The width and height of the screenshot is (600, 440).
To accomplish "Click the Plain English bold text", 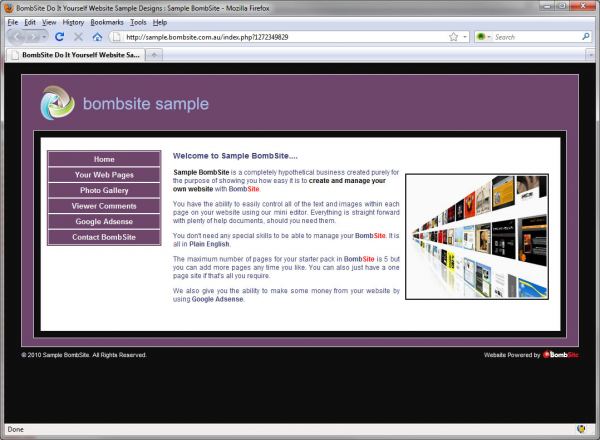I will tap(209, 244).
